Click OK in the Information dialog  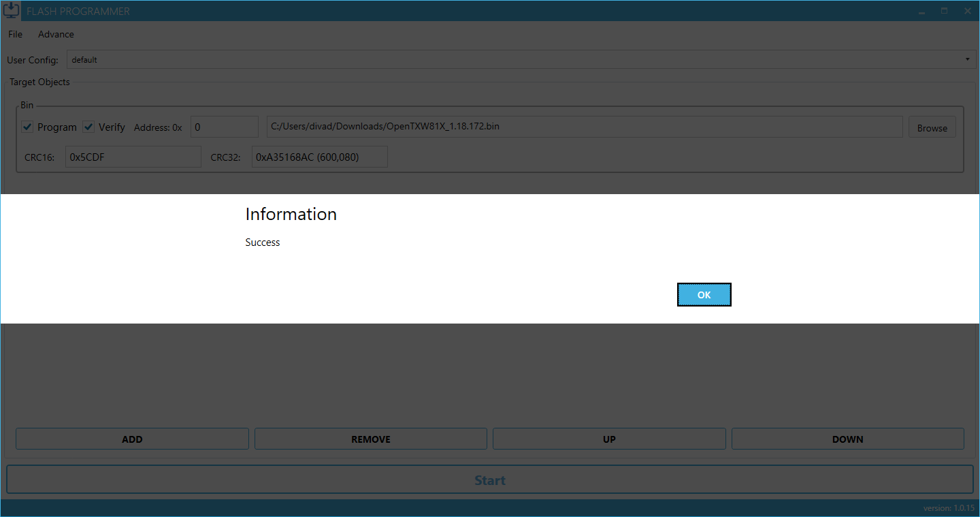pos(704,295)
